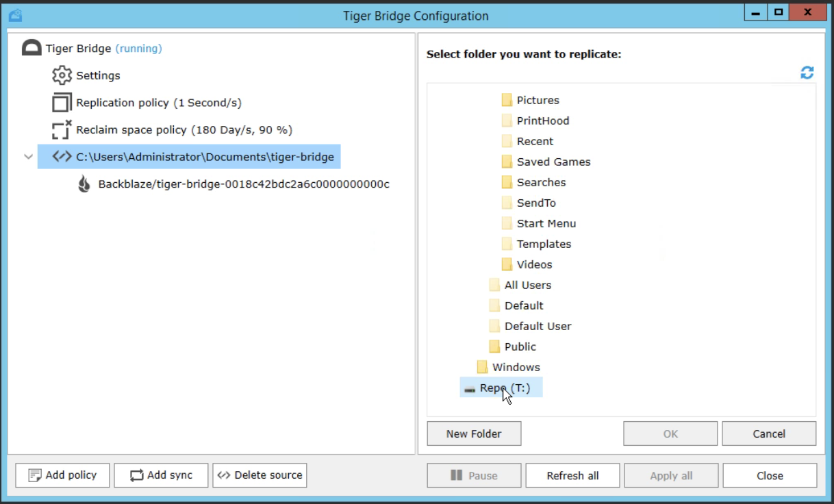This screenshot has width=834, height=504.
Task: Click the Backblaze flame icon
Action: 84,184
